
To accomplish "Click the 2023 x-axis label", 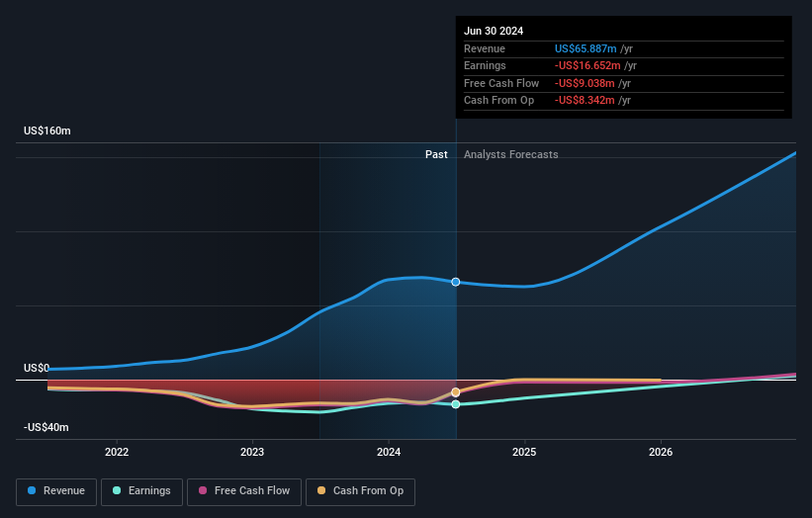I will point(252,452).
